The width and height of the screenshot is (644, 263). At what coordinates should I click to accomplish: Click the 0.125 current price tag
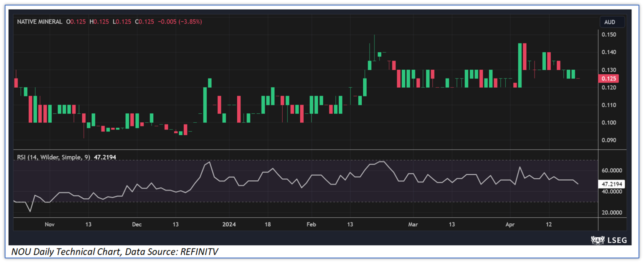608,78
